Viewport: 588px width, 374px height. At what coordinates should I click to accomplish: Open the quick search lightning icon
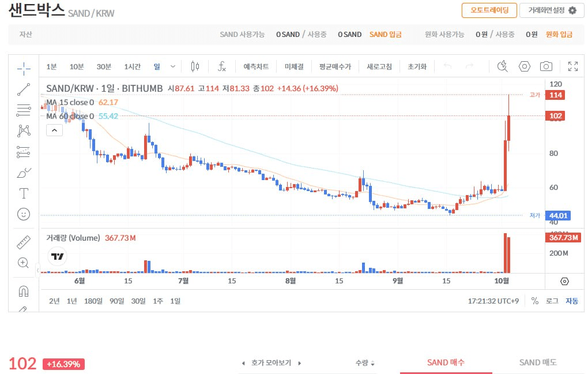pos(503,66)
